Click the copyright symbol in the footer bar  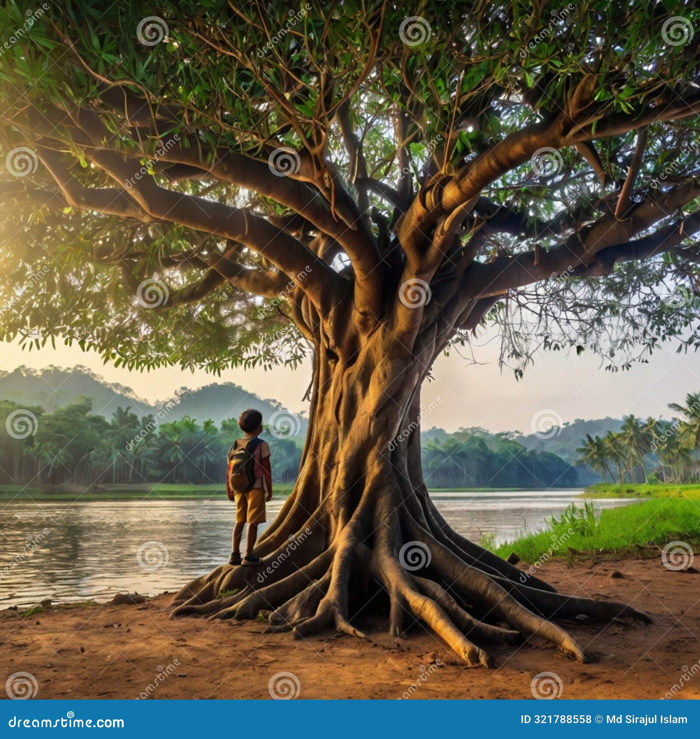[599, 720]
